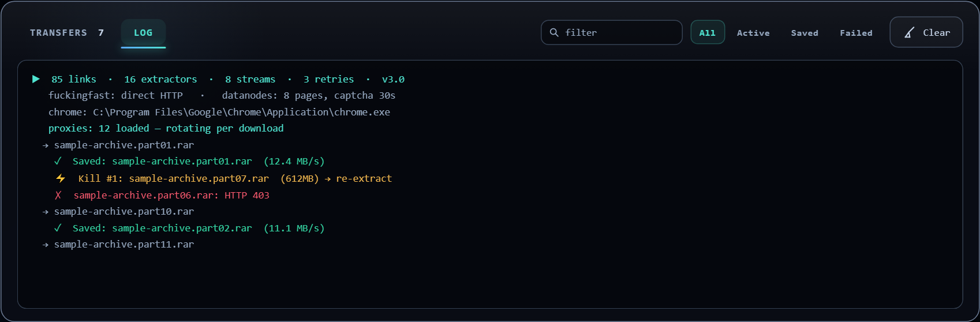
Task: Toggle the Saved filter
Action: 805,33
